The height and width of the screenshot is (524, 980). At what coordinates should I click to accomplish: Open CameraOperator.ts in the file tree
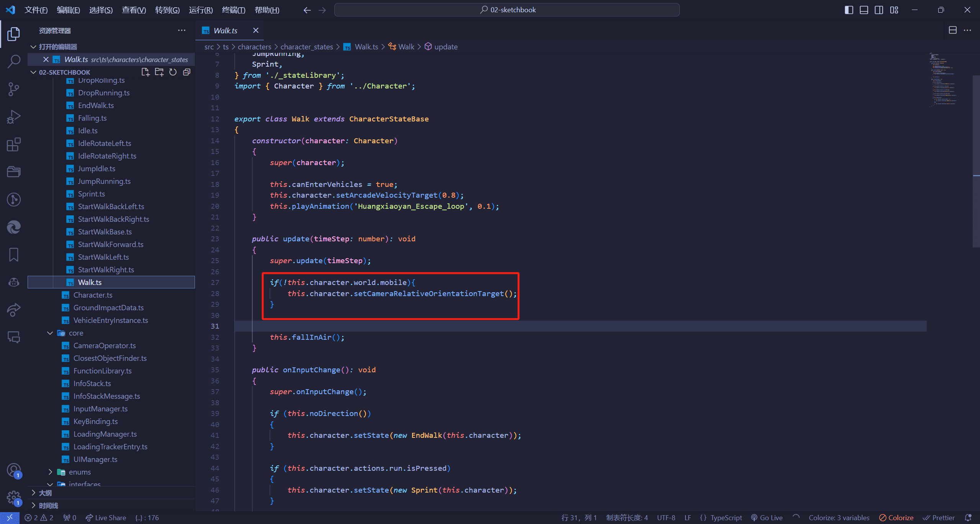tap(105, 346)
